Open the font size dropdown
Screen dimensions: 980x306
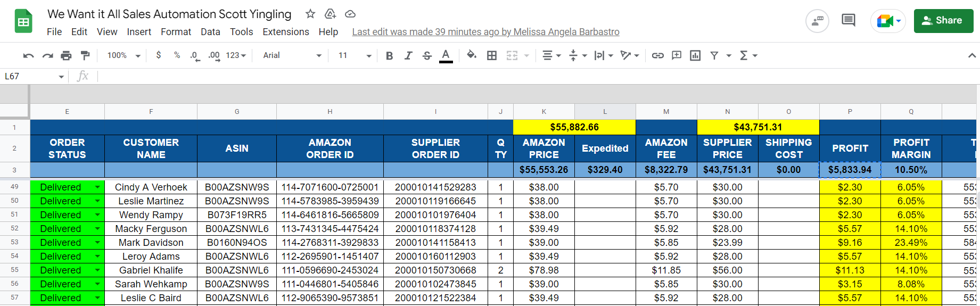[x=354, y=55]
